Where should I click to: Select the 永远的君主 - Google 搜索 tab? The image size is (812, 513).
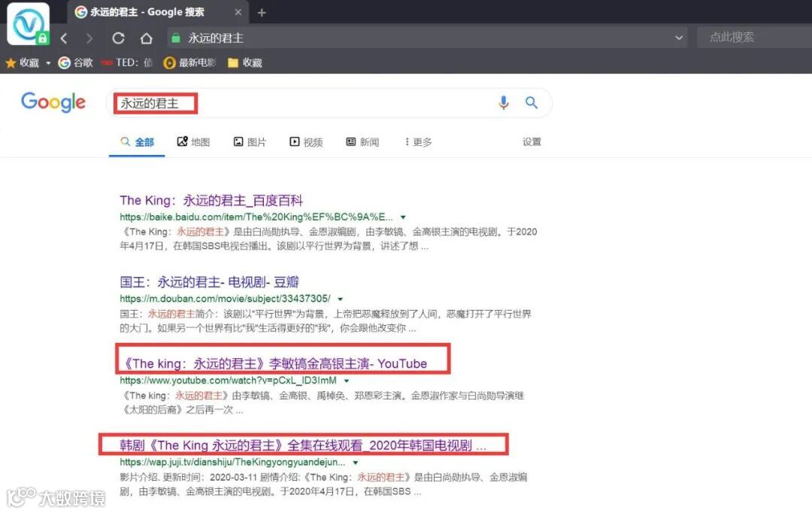pyautogui.click(x=158, y=12)
